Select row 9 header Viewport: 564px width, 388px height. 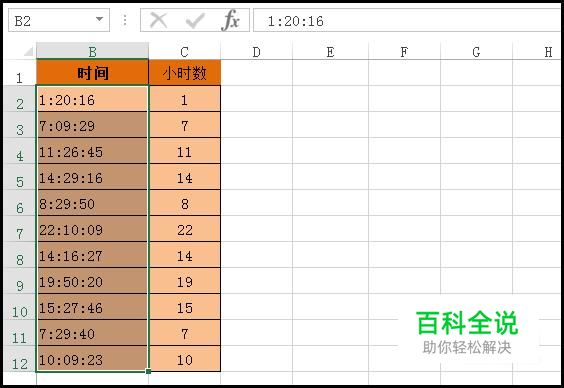[19, 280]
